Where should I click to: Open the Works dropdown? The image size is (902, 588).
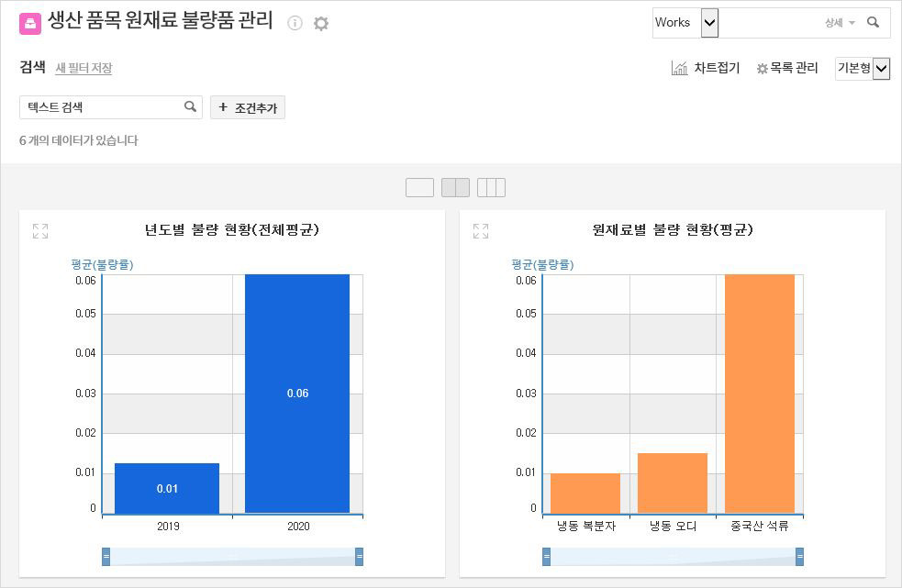click(x=709, y=23)
